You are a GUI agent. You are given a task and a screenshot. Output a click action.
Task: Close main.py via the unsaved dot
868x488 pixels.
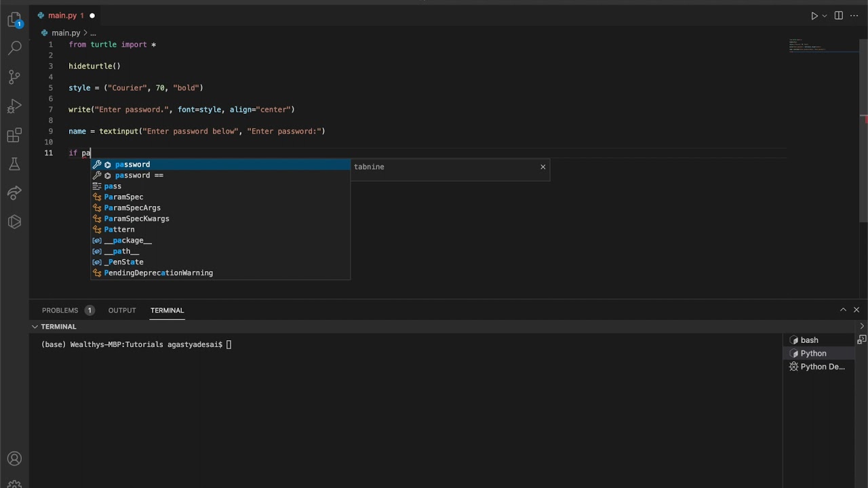92,16
